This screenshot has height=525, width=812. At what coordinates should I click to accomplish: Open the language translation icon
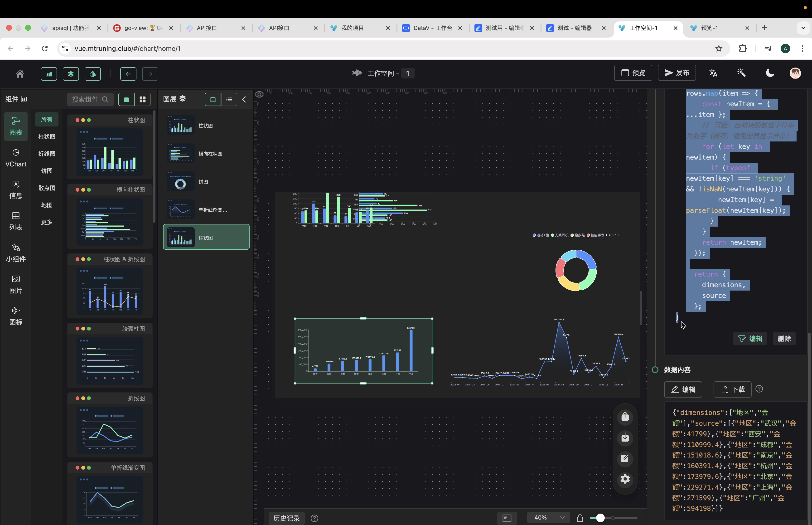[713, 73]
